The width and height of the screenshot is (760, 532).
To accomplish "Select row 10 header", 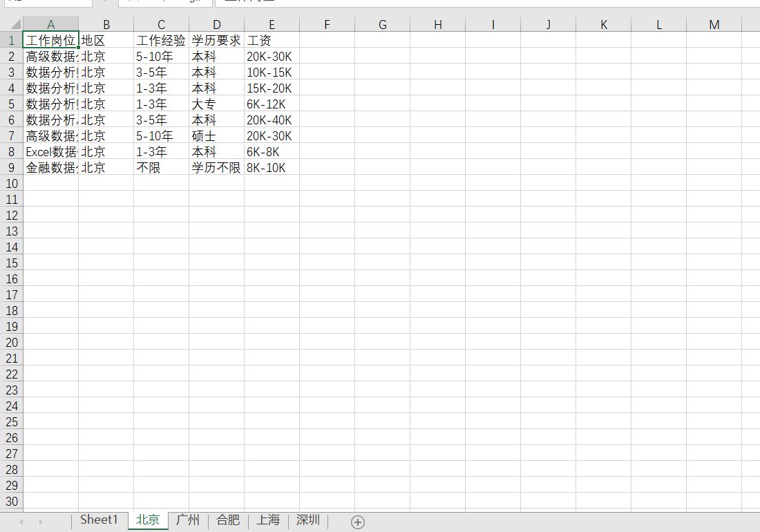I will 12,184.
